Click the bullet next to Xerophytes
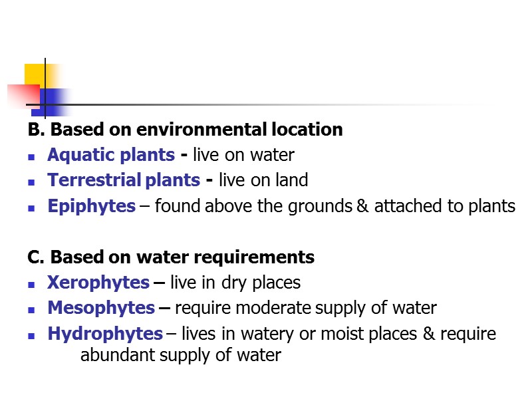Viewport: 532px width, 399px height. click(x=31, y=284)
